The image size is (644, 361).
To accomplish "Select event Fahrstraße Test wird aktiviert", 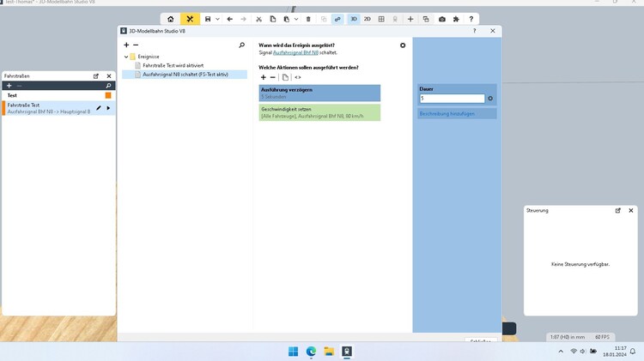I will point(173,65).
